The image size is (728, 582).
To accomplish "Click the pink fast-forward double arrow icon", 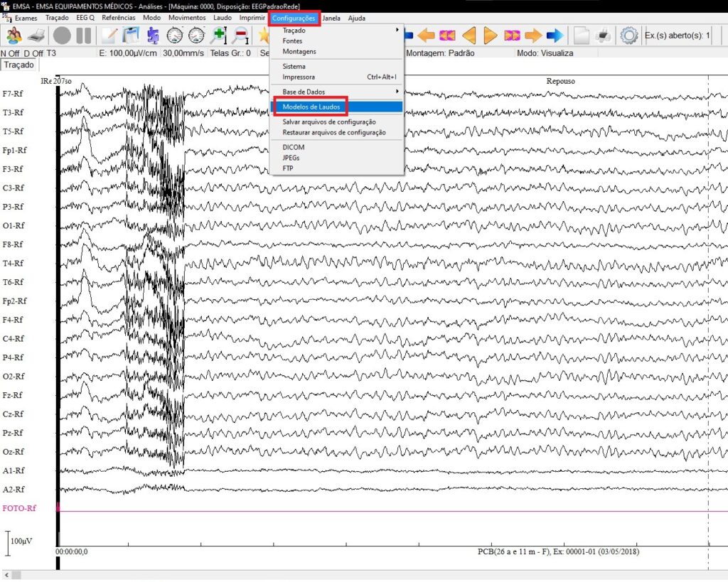I will [512, 36].
